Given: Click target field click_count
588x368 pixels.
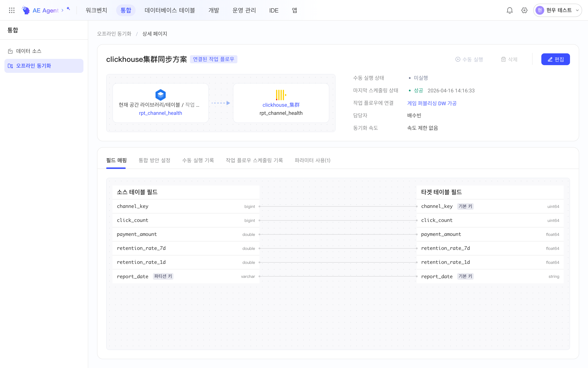Looking at the screenshot, I should pos(490,220).
